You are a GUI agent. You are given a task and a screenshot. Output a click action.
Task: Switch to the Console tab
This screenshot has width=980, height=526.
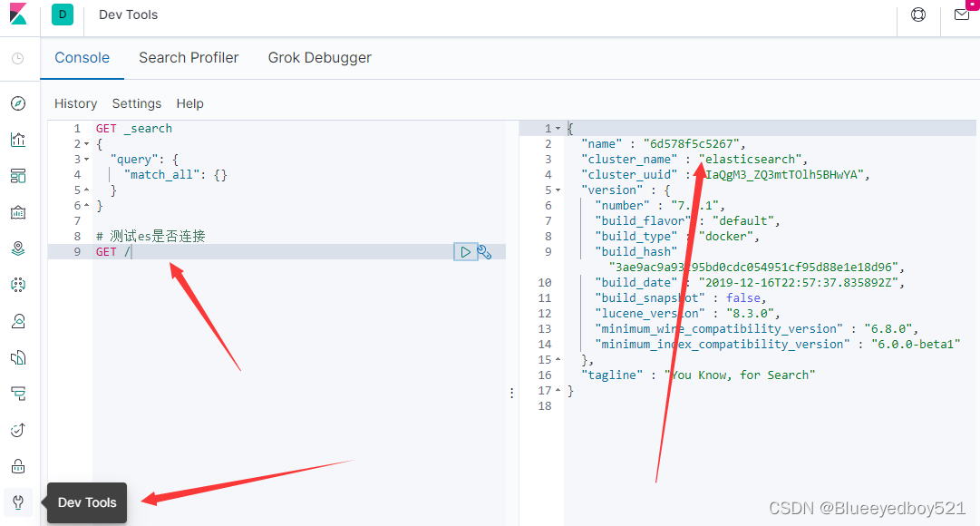[82, 57]
